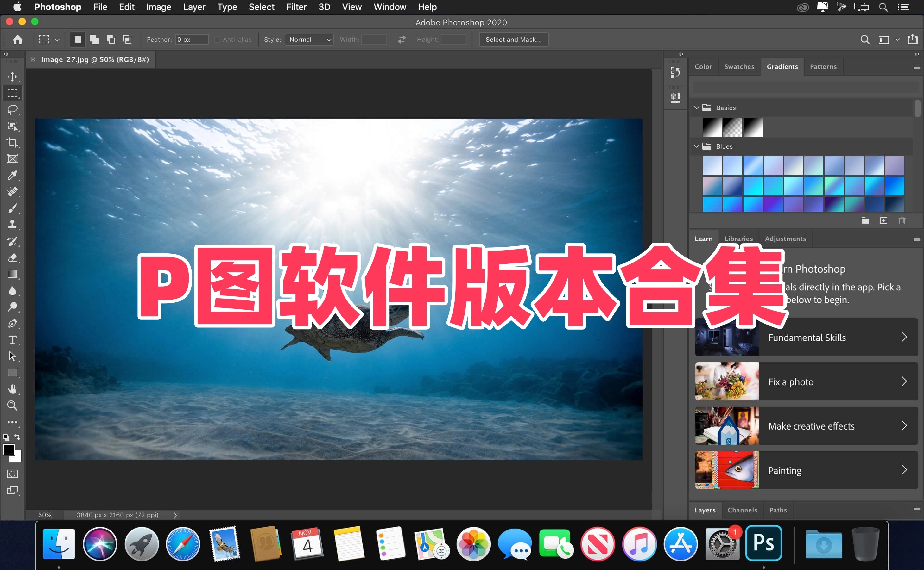
Task: Select the Horizontal Type tool
Action: pos(12,340)
